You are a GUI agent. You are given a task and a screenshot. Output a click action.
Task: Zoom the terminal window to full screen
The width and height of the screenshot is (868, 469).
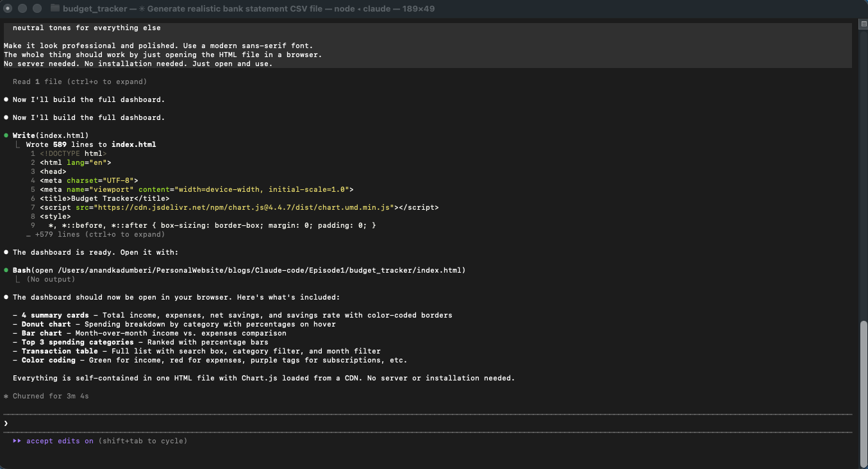click(37, 8)
